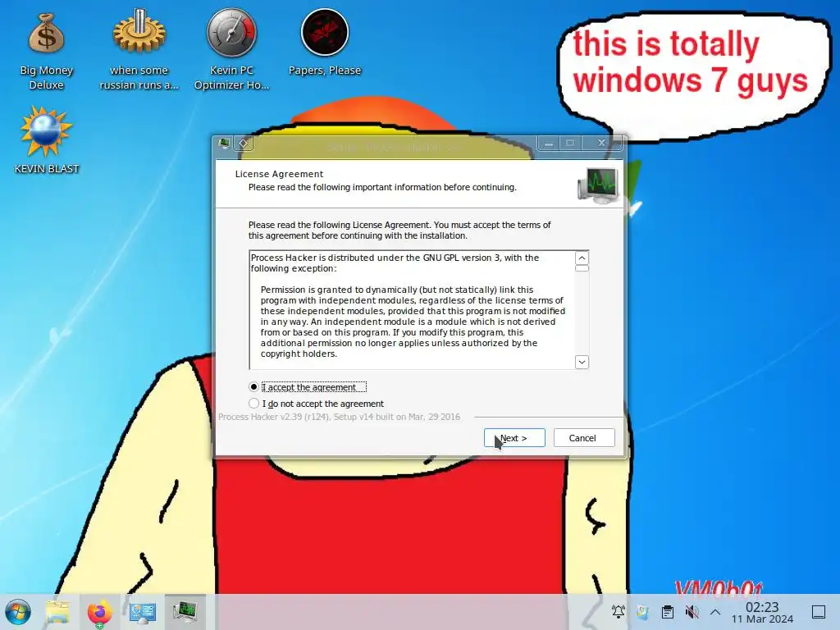
Task: Click the Next > button
Action: pos(514,438)
